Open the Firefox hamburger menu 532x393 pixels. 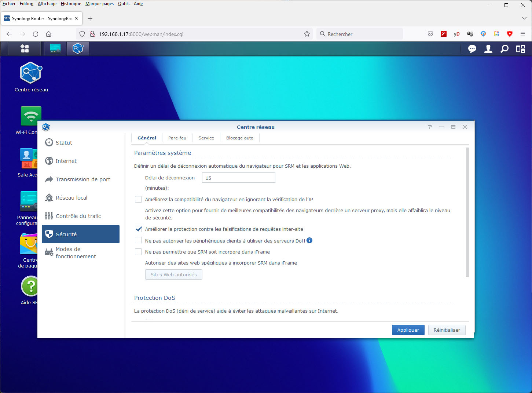[522, 34]
